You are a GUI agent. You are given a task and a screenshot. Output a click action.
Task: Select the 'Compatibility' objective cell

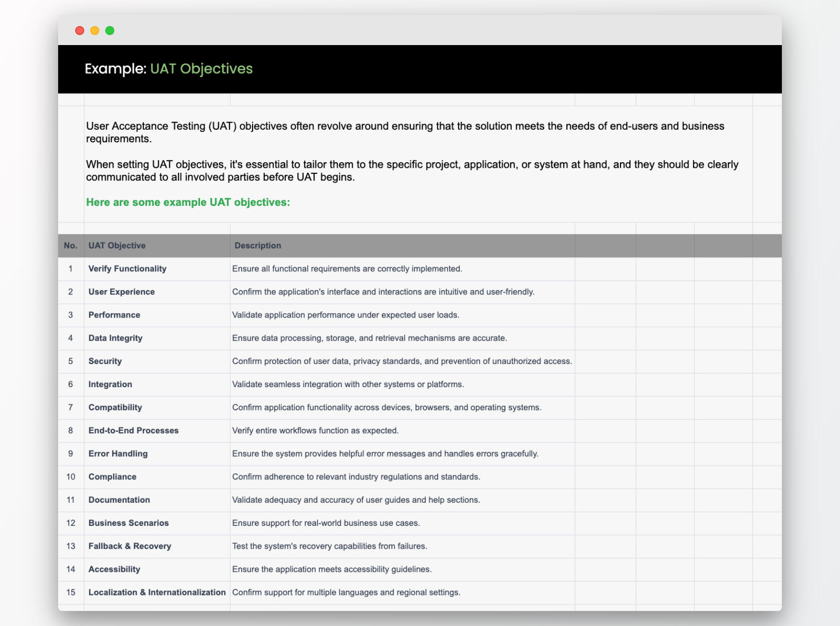point(115,407)
